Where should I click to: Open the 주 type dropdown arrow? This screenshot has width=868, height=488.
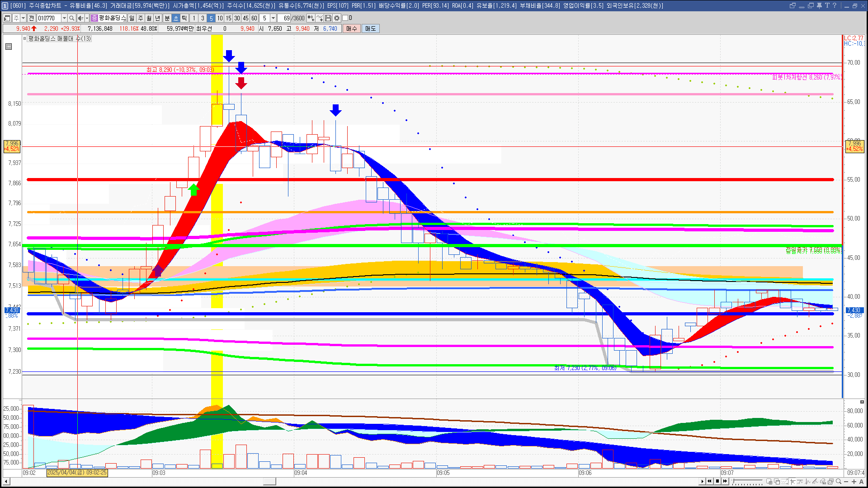[x=23, y=18]
